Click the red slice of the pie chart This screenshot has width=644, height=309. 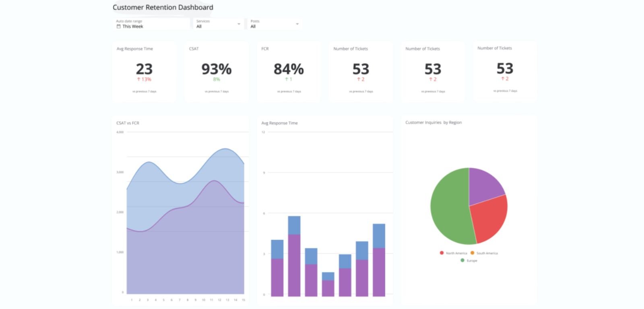tap(489, 217)
